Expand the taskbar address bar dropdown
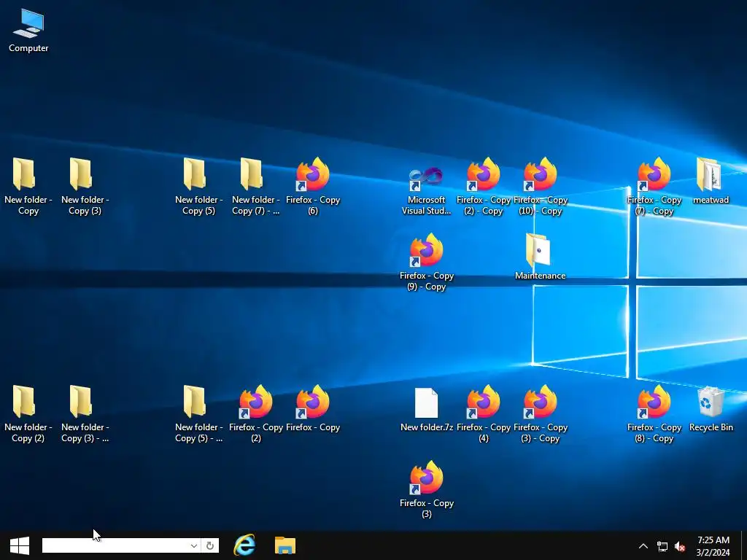Screen dimensions: 747x560 (194, 545)
